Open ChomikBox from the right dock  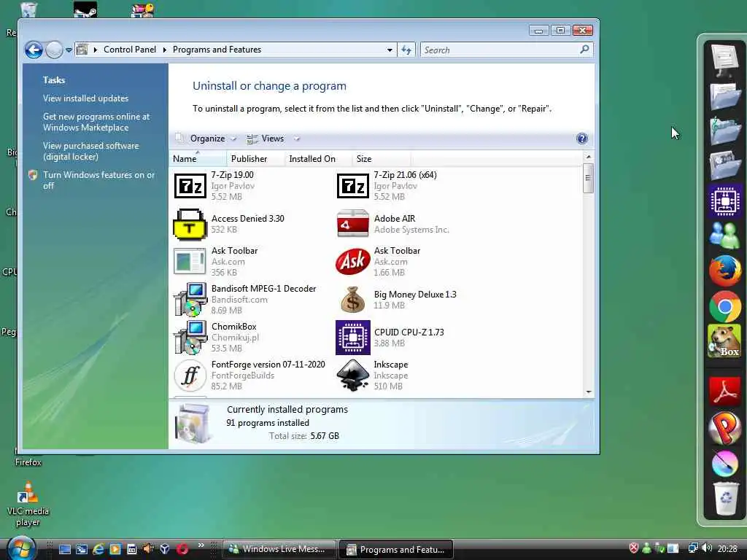(724, 341)
